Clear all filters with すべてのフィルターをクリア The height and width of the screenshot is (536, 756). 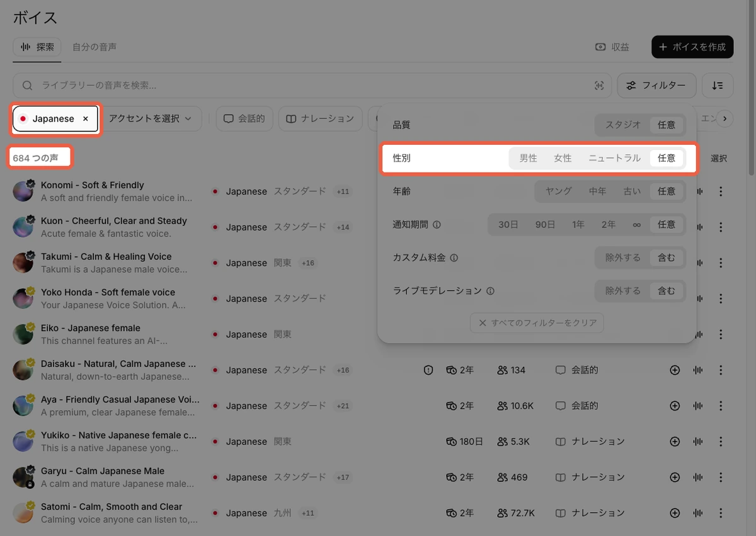537,323
